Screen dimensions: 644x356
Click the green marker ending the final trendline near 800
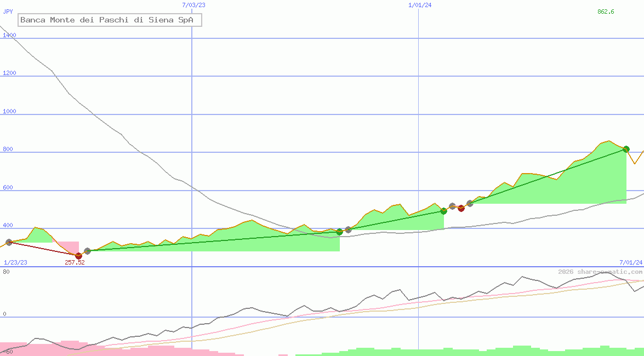(x=626, y=149)
